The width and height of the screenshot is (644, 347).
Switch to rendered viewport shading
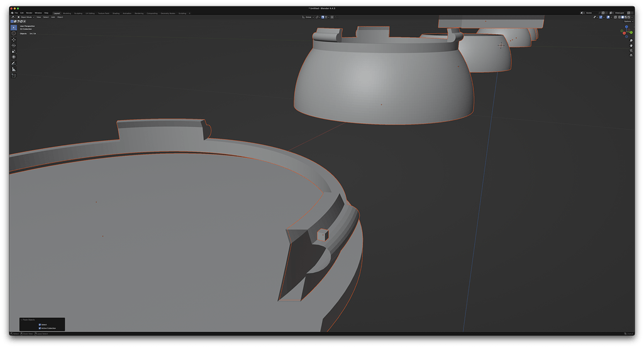coord(629,17)
